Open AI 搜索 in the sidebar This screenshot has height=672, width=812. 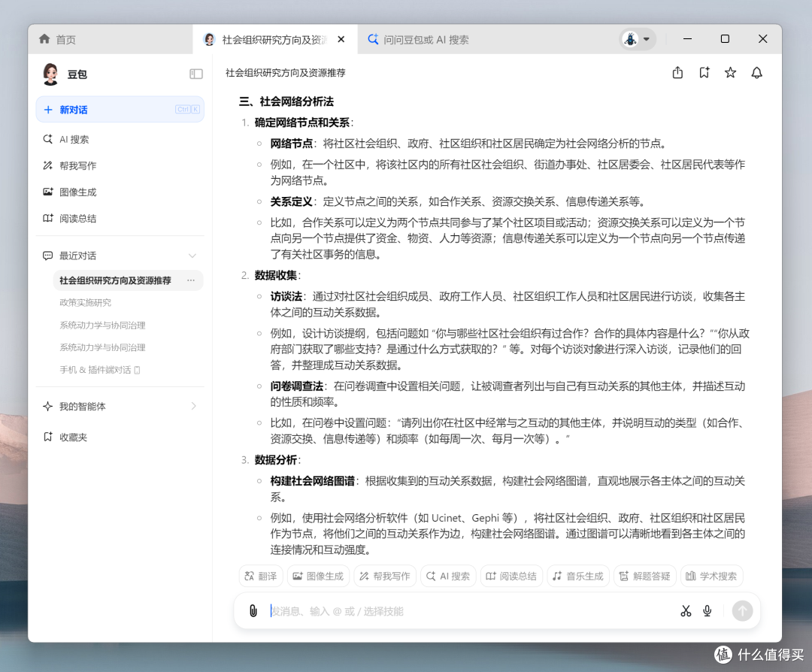[120, 139]
